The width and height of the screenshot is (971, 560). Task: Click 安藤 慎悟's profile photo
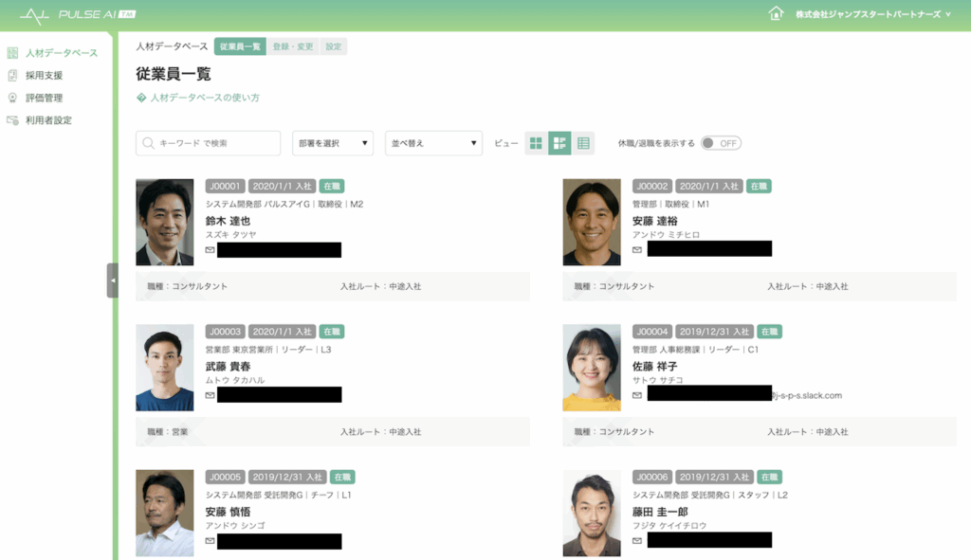(x=165, y=513)
